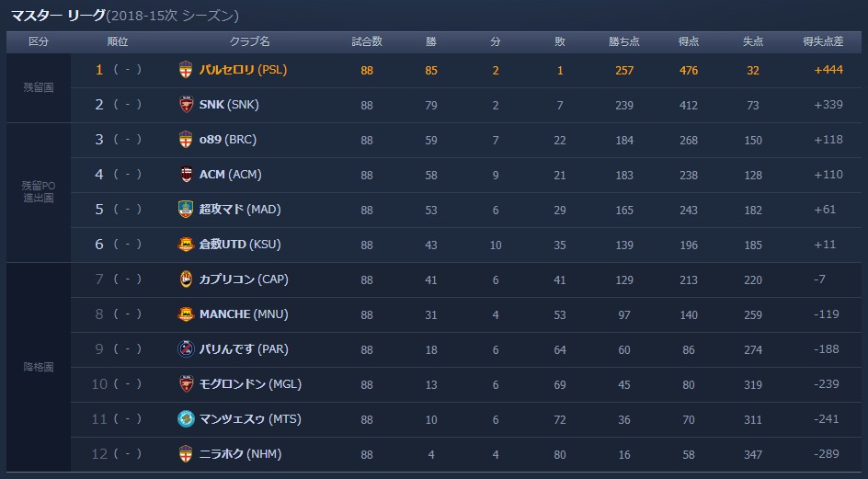Open the MANCHE (MNU) club name link
Screen dimensions: 868x479
point(244,314)
